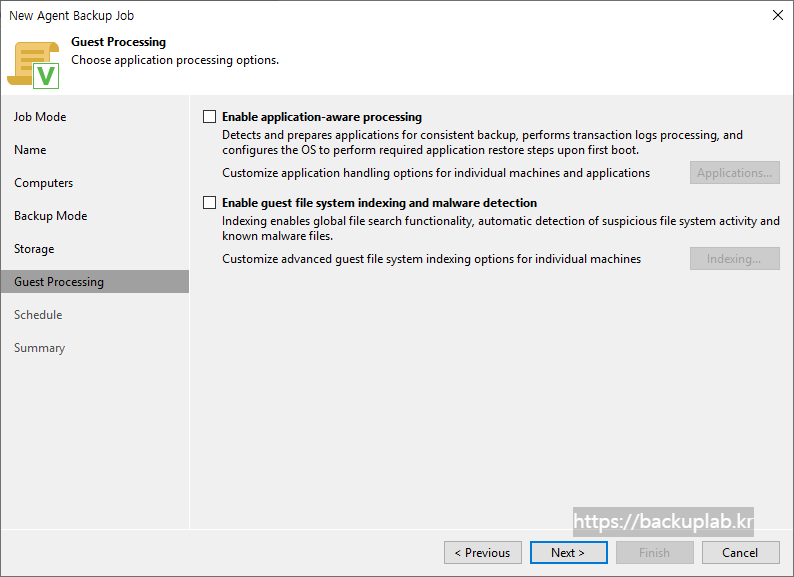Screen dimensions: 794x577
Task: Enable application-aware processing checkbox
Action: [x=210, y=117]
